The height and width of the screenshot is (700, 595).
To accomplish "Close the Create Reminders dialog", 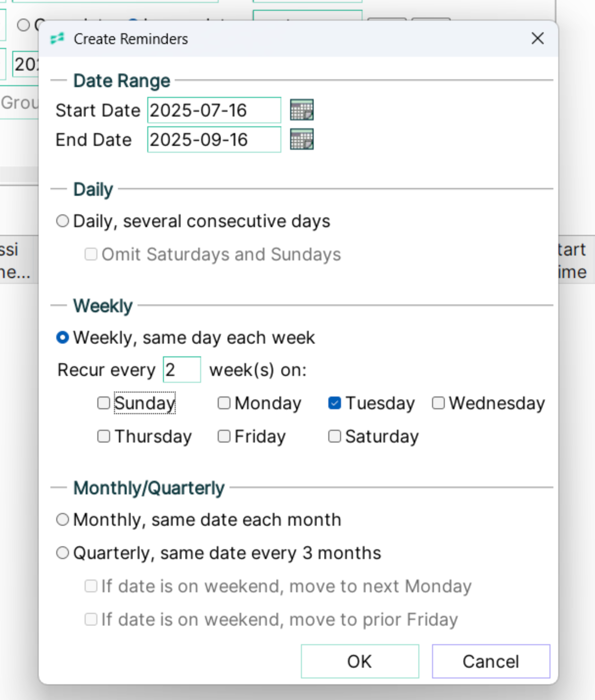I will point(537,38).
